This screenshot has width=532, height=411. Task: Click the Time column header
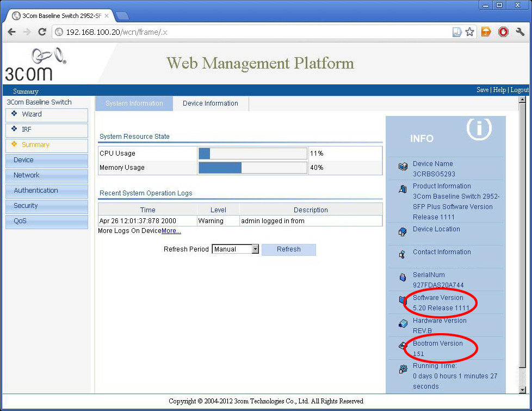click(147, 210)
